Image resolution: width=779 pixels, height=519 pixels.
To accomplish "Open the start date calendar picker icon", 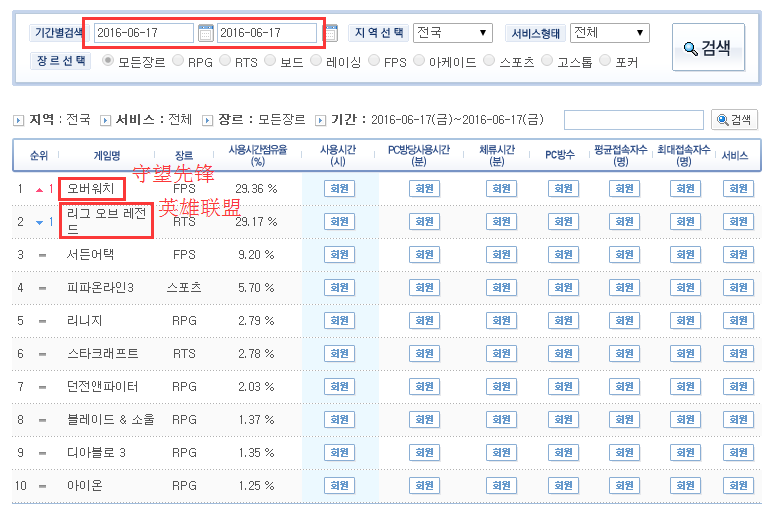I will 206,33.
